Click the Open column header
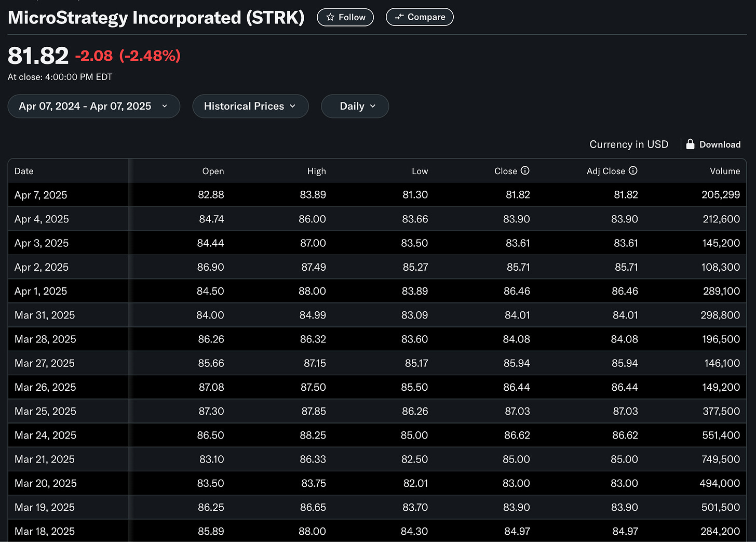The height and width of the screenshot is (542, 756). 213,171
